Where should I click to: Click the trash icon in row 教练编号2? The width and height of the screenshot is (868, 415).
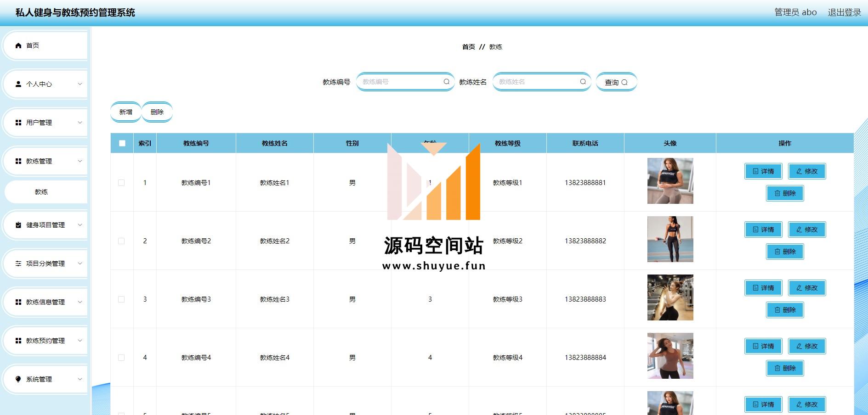[777, 252]
